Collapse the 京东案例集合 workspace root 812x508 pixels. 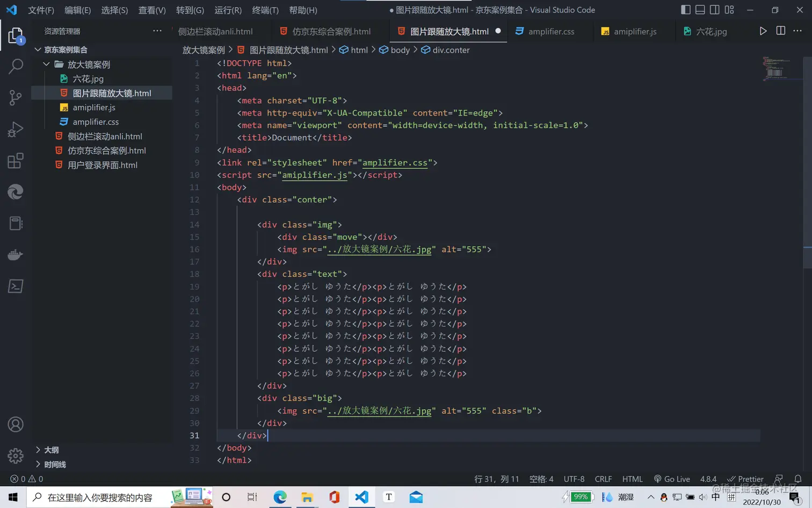[x=102, y=49]
